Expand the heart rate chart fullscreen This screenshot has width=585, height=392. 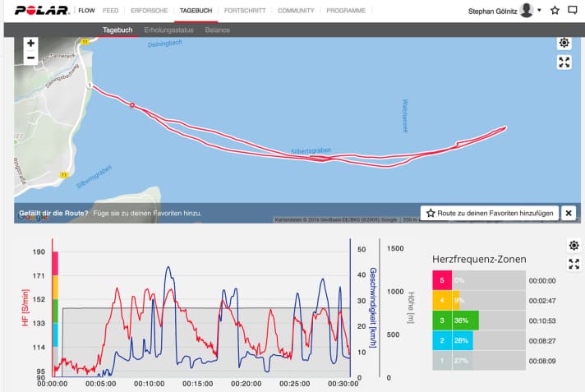click(x=573, y=264)
